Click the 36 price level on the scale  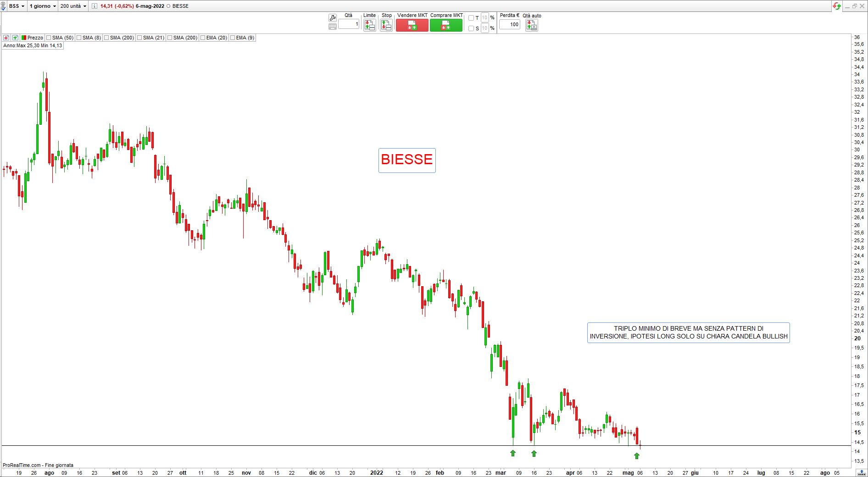tap(857, 37)
